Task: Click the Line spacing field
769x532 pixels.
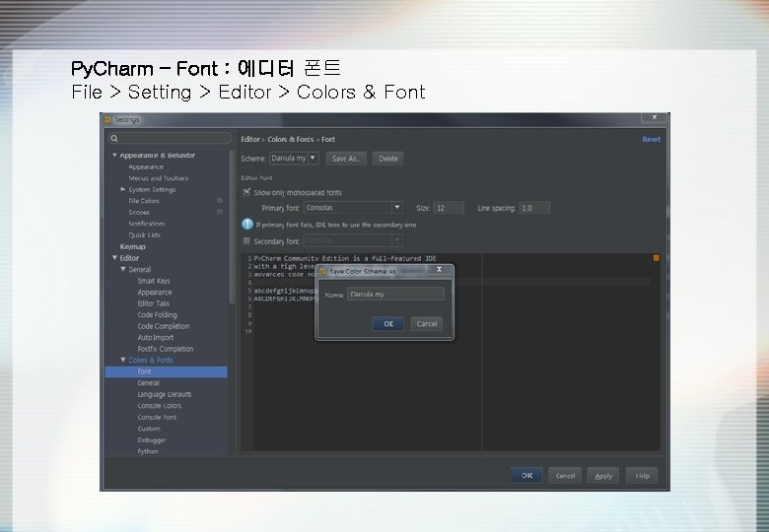Action: coord(534,208)
